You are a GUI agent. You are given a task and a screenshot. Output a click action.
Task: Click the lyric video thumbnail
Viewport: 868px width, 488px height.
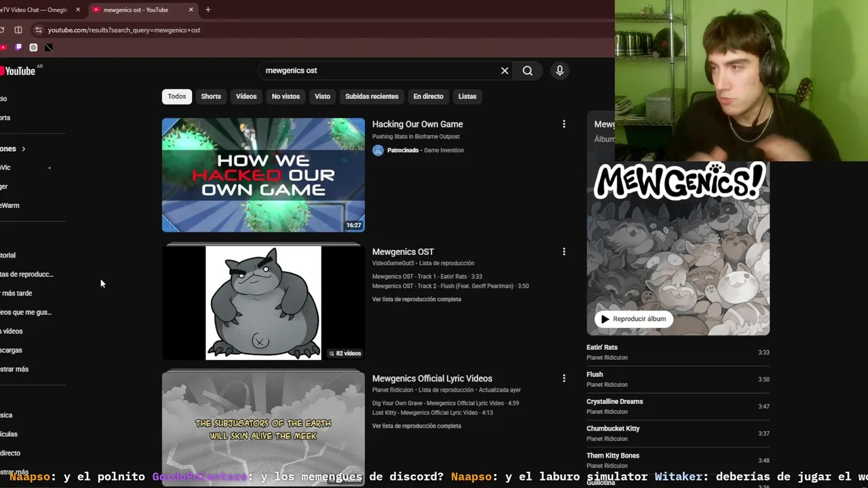[x=263, y=428]
